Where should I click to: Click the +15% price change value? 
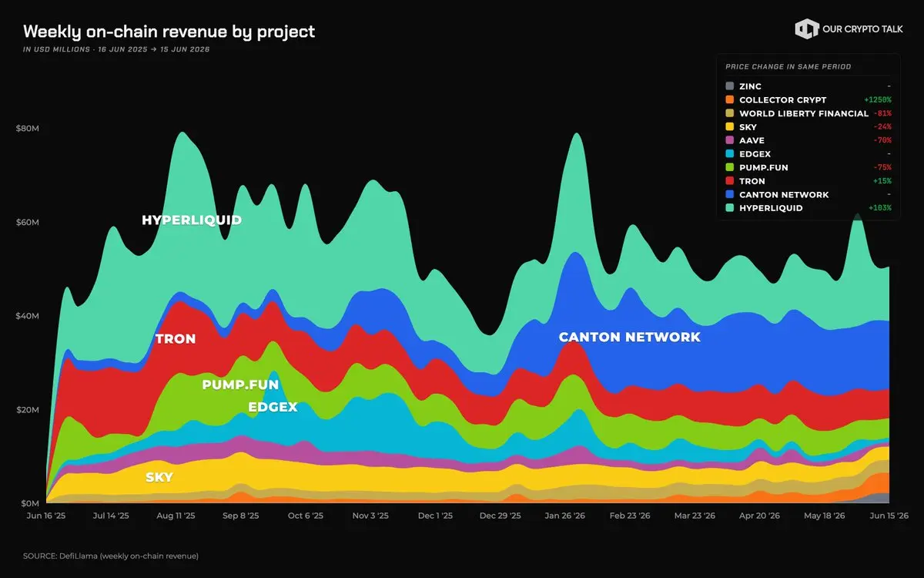pos(881,181)
